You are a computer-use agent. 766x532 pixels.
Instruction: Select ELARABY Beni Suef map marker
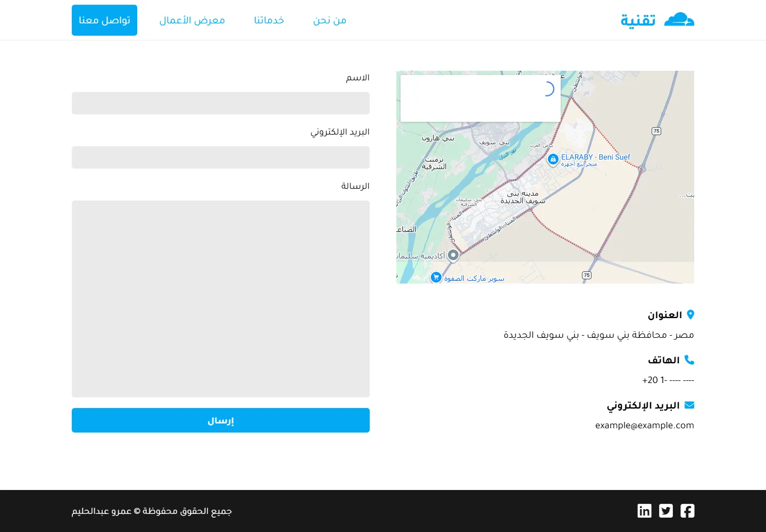(x=553, y=159)
